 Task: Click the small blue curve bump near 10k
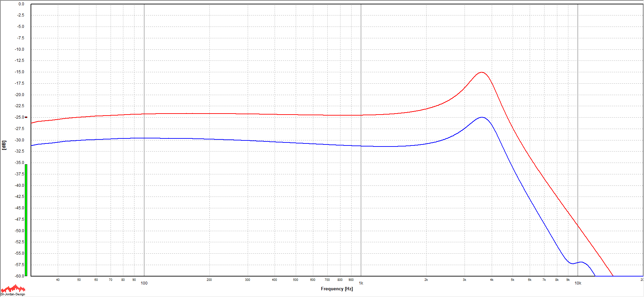[x=581, y=262]
